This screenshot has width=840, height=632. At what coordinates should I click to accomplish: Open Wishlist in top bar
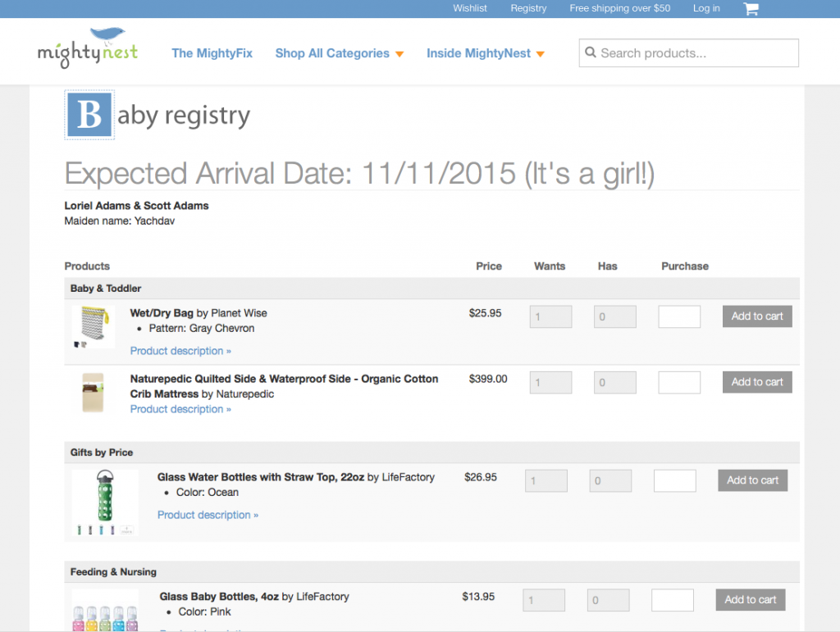[x=470, y=8]
